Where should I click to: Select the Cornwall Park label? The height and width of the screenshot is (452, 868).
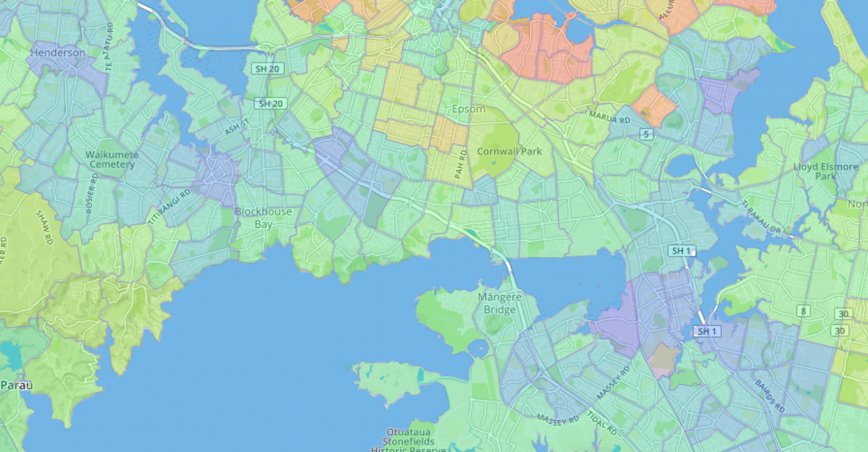point(509,152)
